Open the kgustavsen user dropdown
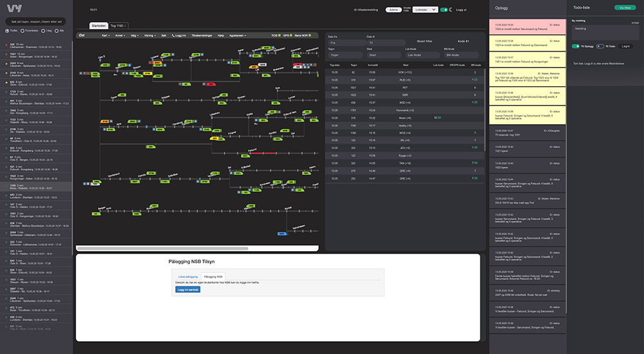The width and height of the screenshot is (644, 354). 238,36
